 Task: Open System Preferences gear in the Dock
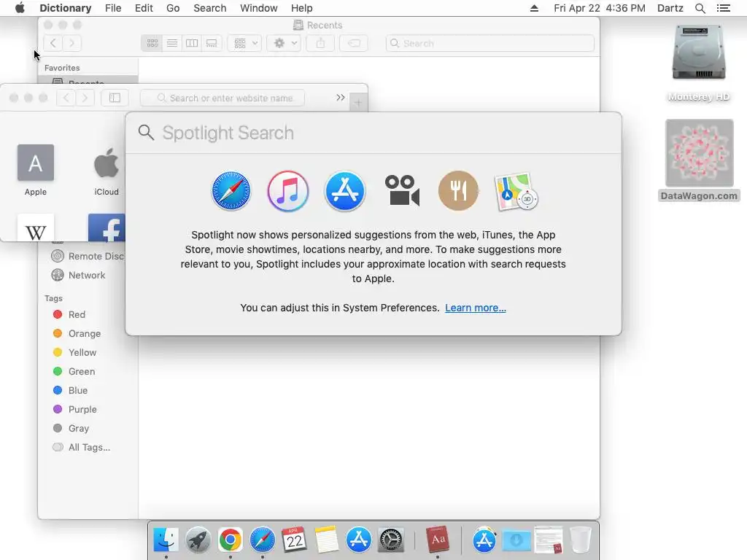click(391, 540)
